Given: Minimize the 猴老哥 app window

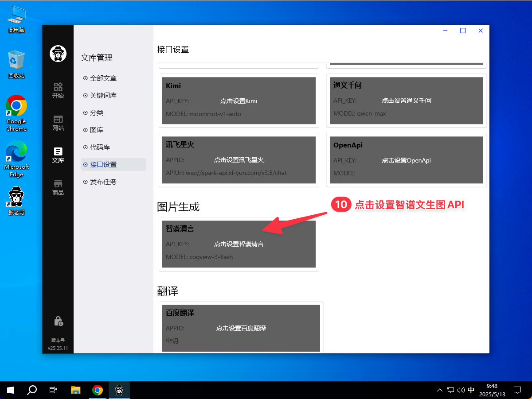Looking at the screenshot, I should coord(445,31).
